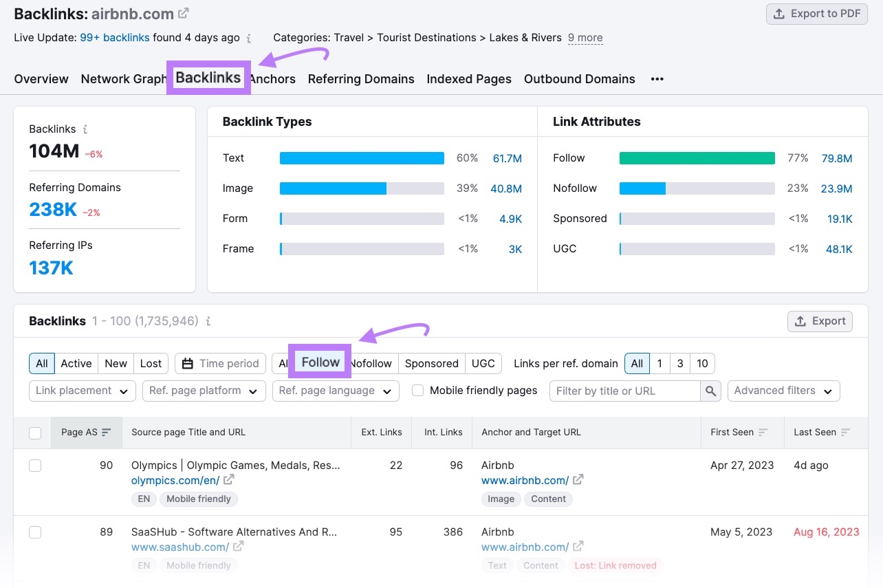
Task: Enable the Mobile friendly pages checkbox
Action: tap(418, 389)
